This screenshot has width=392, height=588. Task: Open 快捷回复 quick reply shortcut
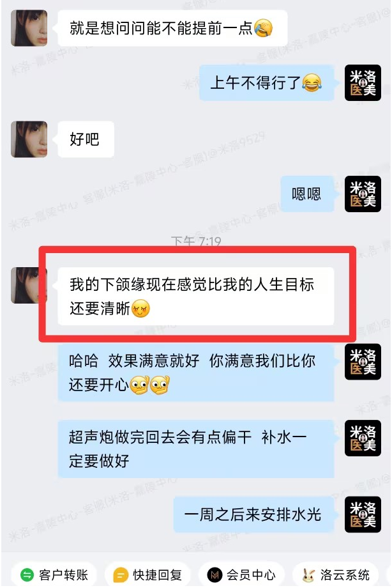(147, 575)
